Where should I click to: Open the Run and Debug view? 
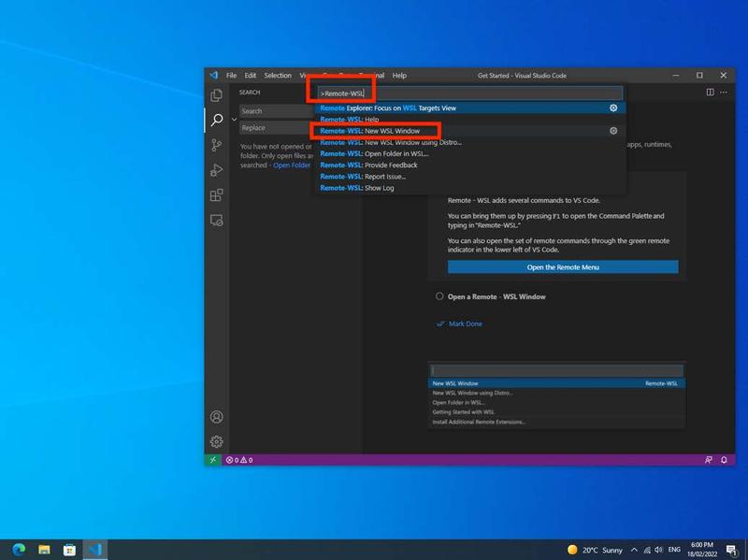(x=217, y=170)
